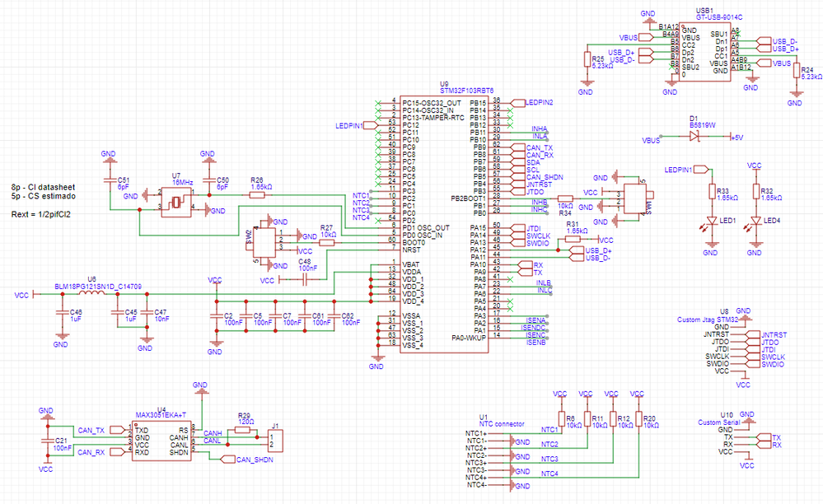Select the U4 MAX3051EKA+T CAN transceiver symbol
This screenshot has height=504, width=823.
161,439
